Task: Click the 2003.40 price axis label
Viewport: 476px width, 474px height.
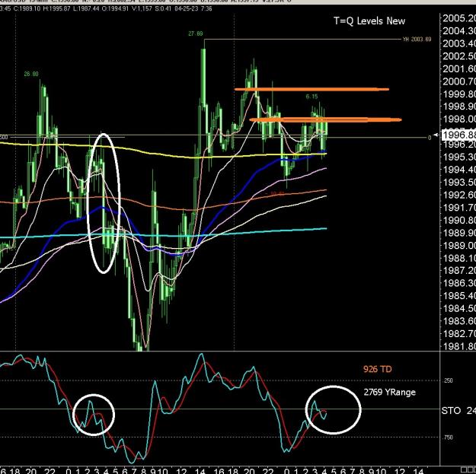Action: pos(459,43)
